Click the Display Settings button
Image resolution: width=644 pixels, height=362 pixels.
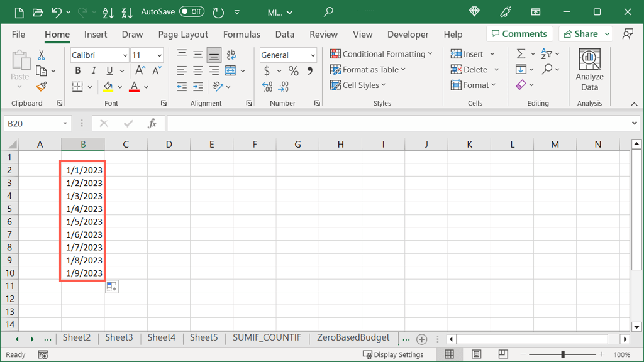click(393, 354)
